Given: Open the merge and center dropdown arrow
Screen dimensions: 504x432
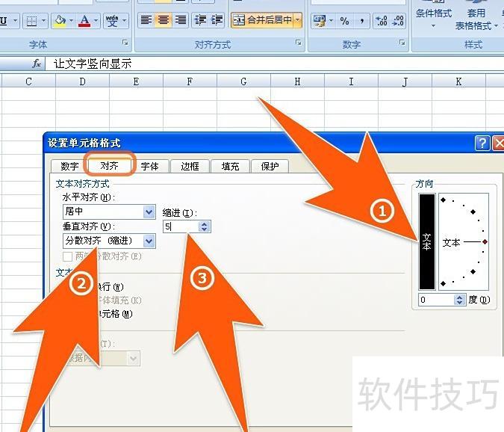Looking at the screenshot, I should (x=298, y=20).
